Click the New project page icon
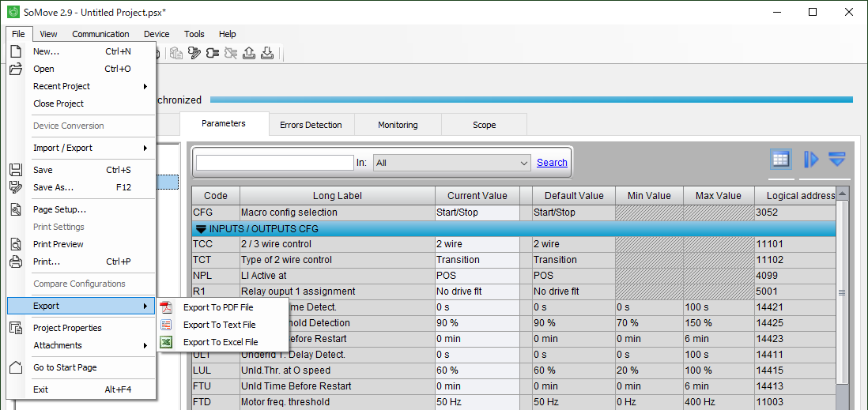The width and height of the screenshot is (868, 410). pos(16,51)
